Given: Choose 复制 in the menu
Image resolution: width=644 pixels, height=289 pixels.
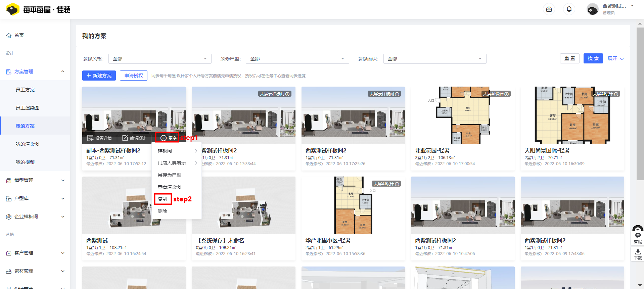Looking at the screenshot, I should tap(163, 199).
